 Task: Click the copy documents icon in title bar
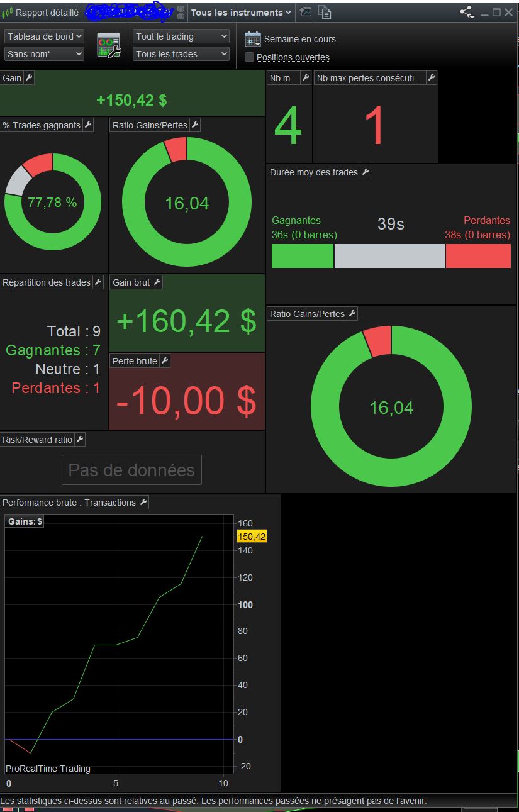click(325, 12)
